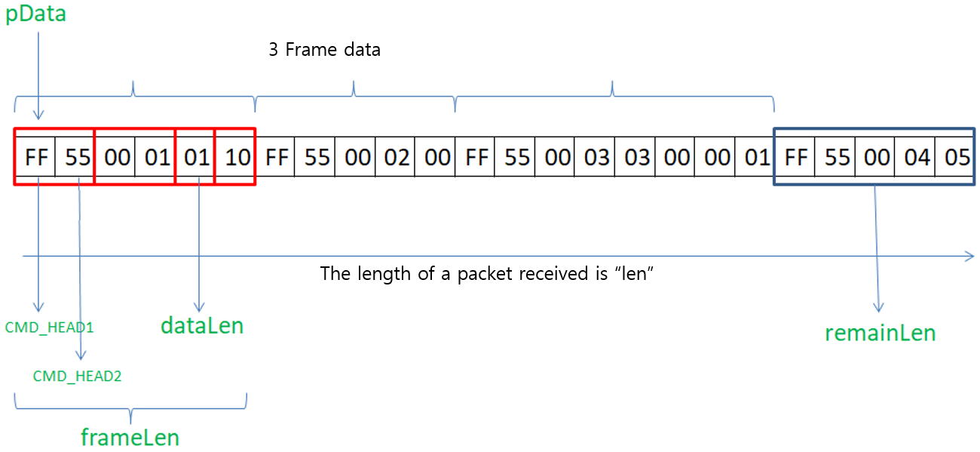Click the 55 cell in the first red box
The height and width of the screenshot is (452, 980).
click(76, 158)
